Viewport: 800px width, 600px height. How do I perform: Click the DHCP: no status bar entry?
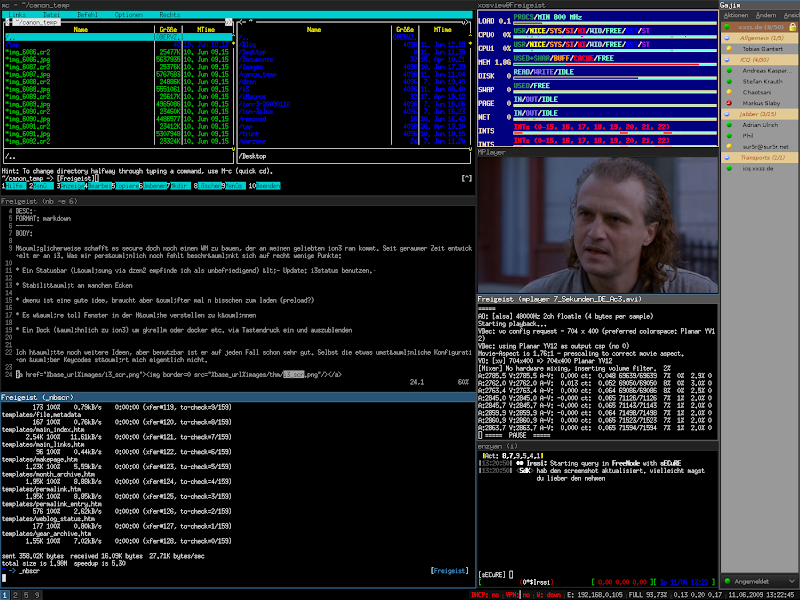click(x=485, y=595)
